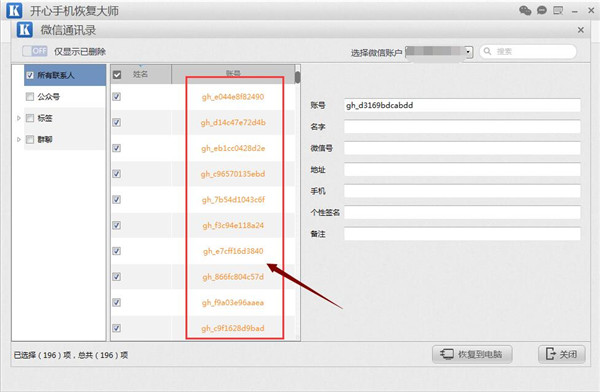Check the 群聊 checkbox

[x=30, y=139]
